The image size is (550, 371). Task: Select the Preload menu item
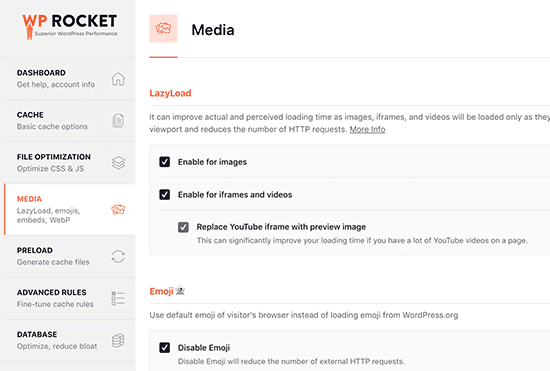70,256
